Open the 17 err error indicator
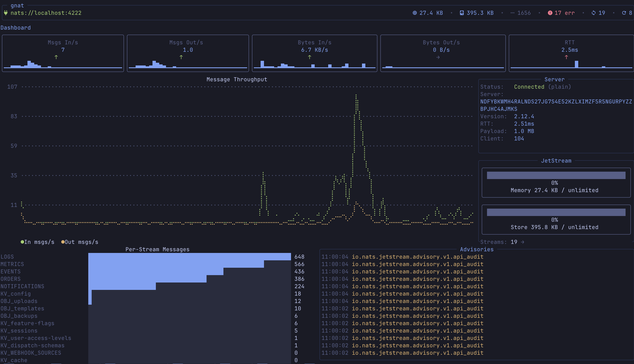 click(x=561, y=13)
